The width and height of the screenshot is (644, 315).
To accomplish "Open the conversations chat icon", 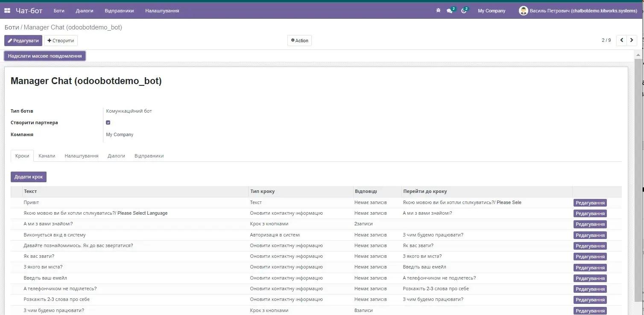I will (450, 11).
